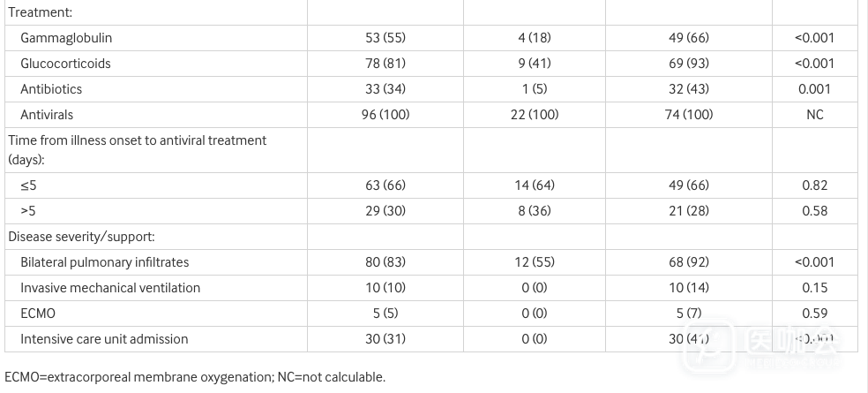Click the NC value in Antivirals row
The height and width of the screenshot is (393, 868).
point(814,115)
